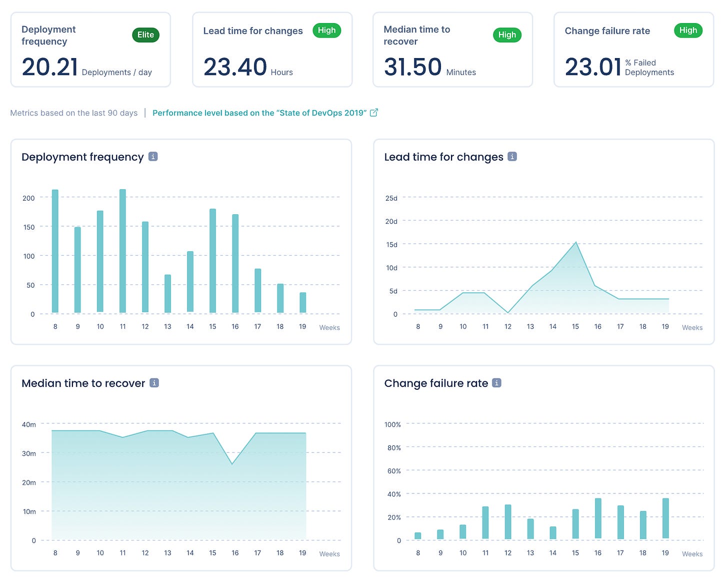
Task: Click the week 15 deployment frequency bar
Action: [212, 260]
